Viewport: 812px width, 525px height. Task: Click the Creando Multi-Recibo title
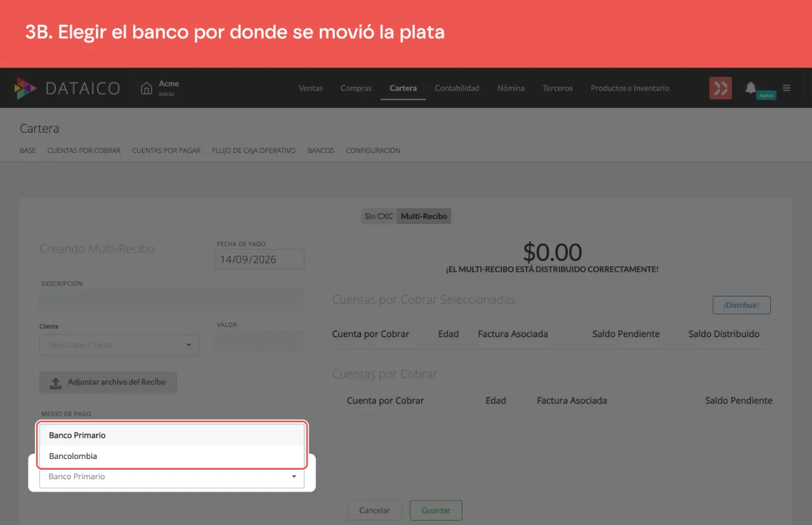click(x=96, y=249)
